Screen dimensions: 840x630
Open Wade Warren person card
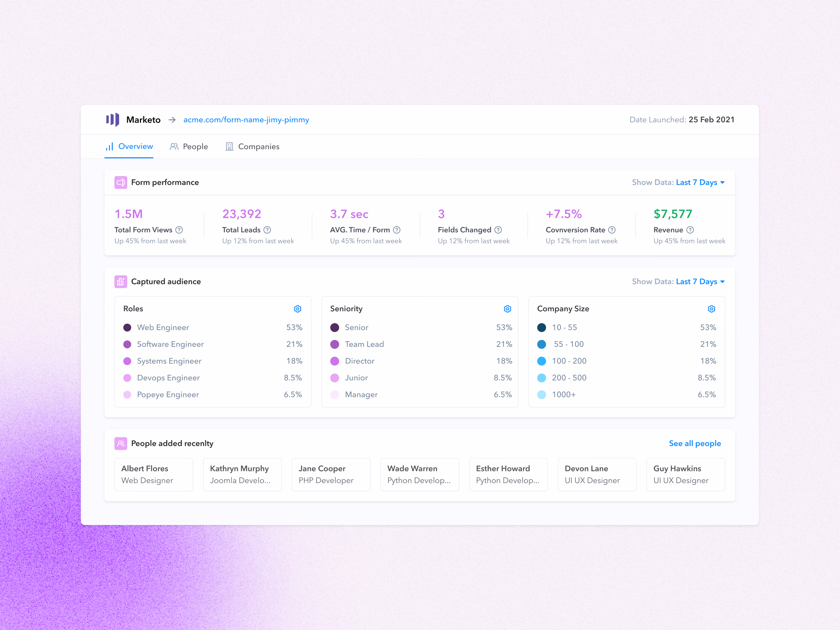click(420, 474)
